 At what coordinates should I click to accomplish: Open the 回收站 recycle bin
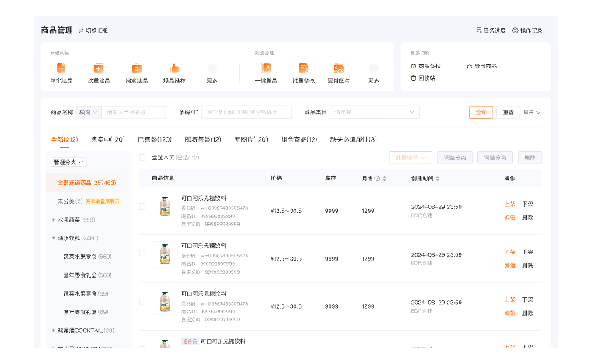(x=423, y=78)
